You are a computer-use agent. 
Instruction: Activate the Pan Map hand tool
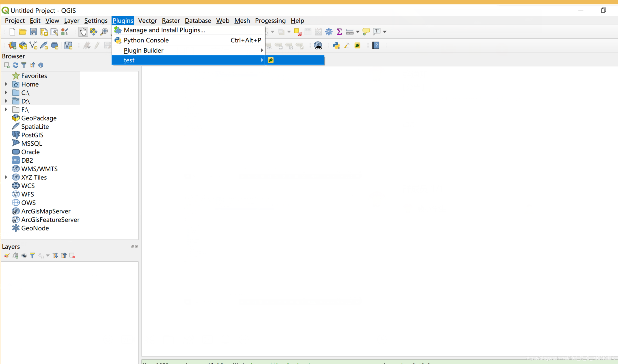tap(83, 31)
